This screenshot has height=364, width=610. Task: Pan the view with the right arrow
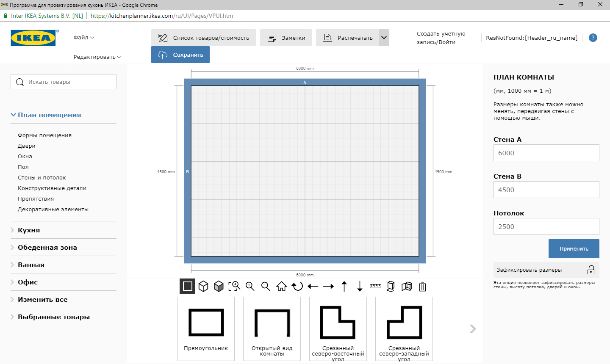click(x=328, y=287)
